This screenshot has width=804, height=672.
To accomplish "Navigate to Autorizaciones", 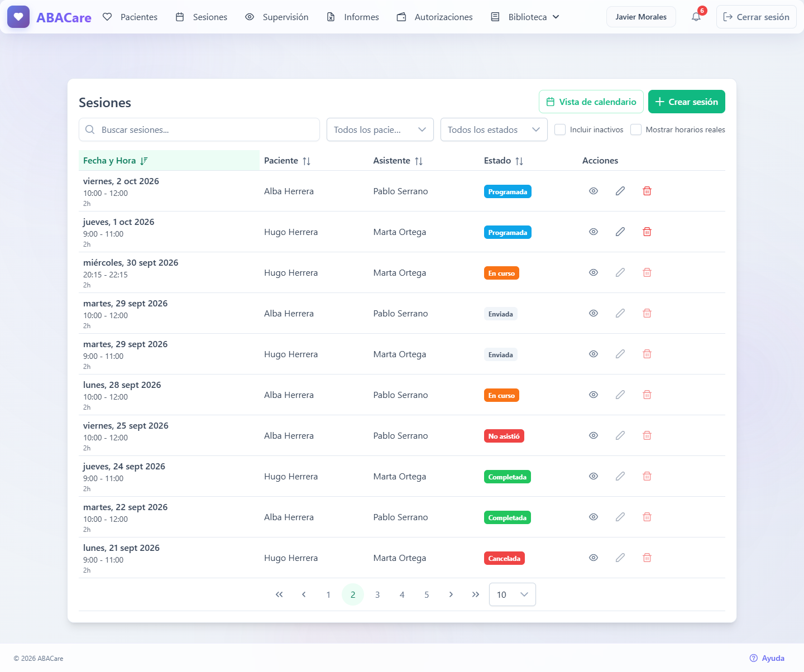I will [x=435, y=17].
